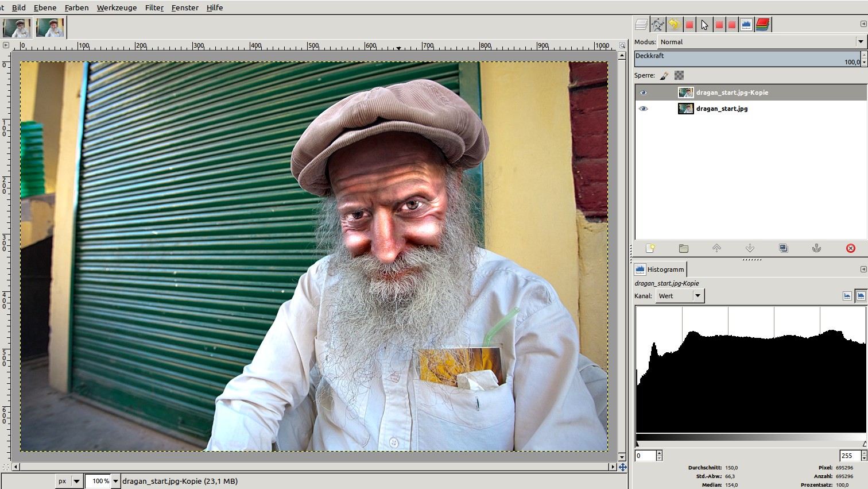
Task: Toggle lock pixels paintbrush icon
Action: coord(664,75)
